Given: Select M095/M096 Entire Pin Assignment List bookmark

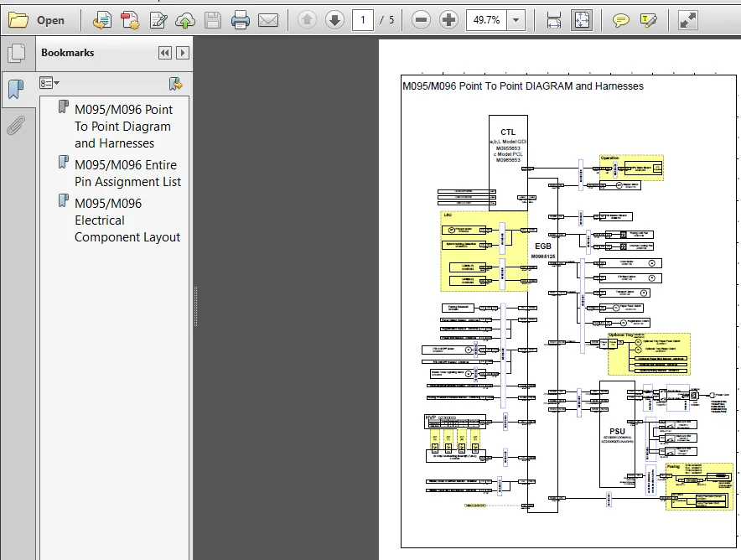Looking at the screenshot, I should pyautogui.click(x=127, y=173).
